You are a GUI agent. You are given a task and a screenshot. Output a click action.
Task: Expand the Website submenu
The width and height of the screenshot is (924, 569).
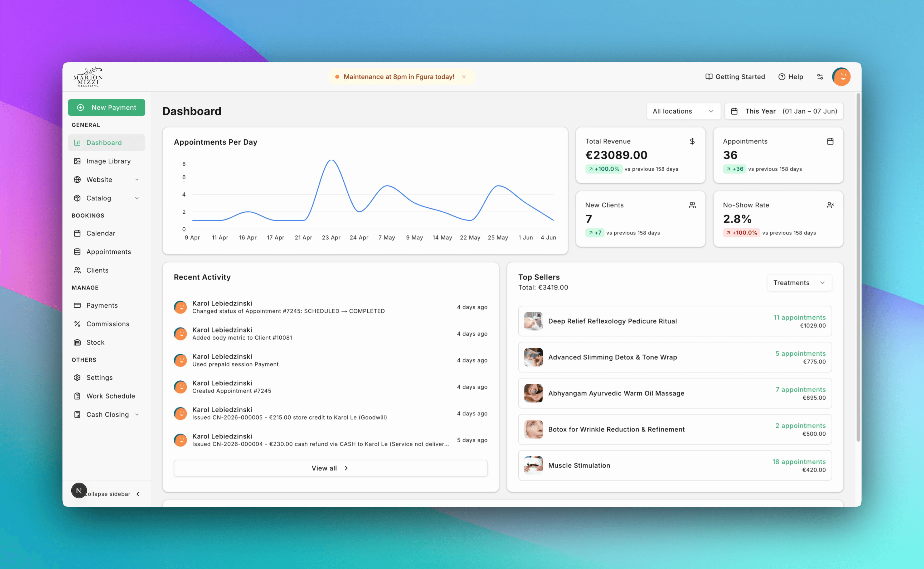point(106,179)
